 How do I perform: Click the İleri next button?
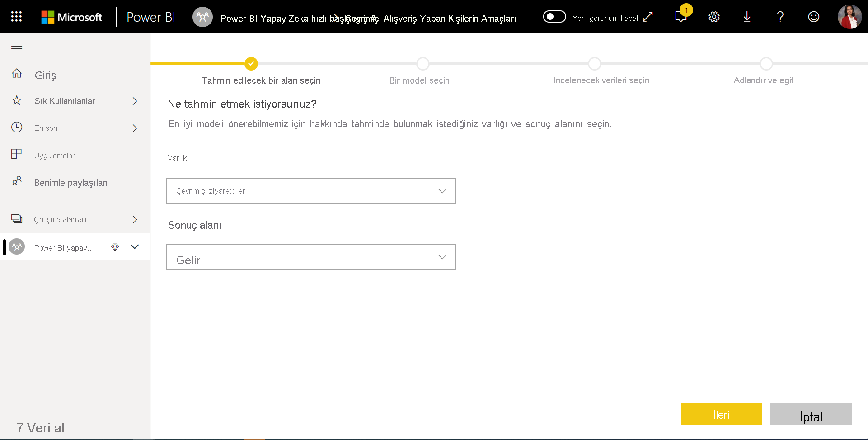(x=722, y=414)
